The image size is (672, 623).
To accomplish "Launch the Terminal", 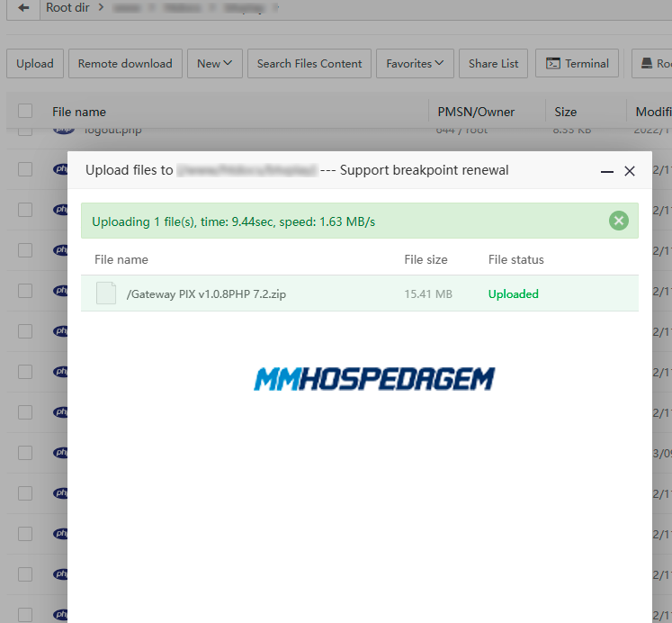I will click(577, 63).
